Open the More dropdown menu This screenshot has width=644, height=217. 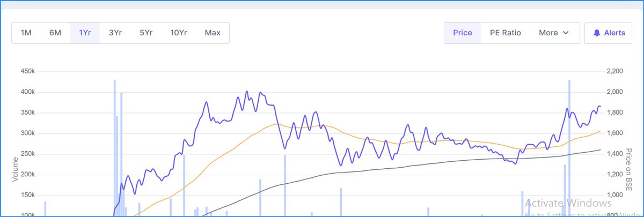coord(554,33)
